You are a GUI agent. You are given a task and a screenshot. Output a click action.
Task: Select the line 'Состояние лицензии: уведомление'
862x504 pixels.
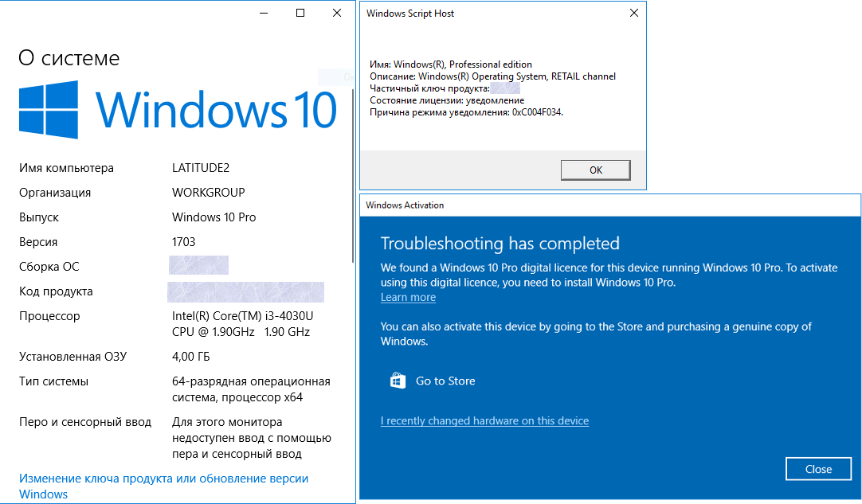point(447,100)
